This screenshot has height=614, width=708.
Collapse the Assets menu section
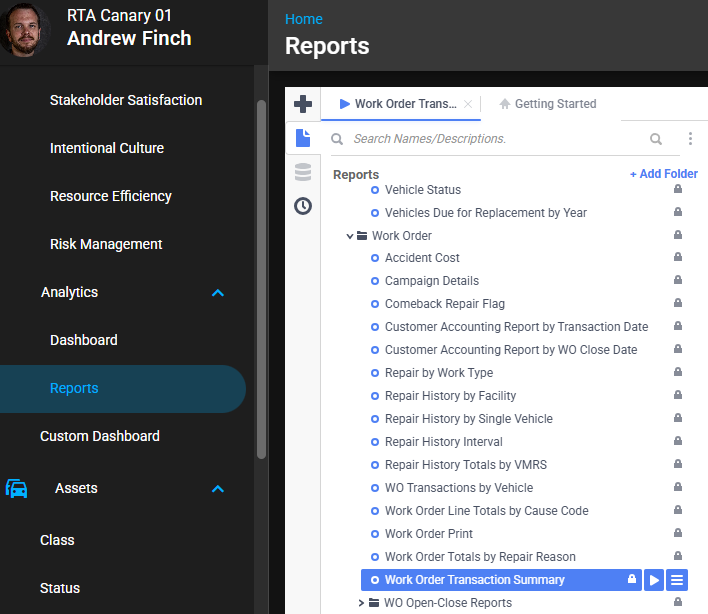(218, 489)
